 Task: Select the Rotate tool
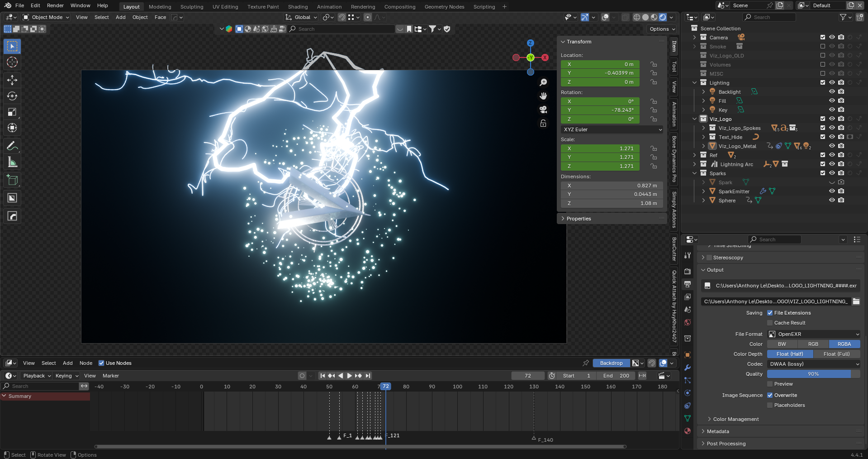pyautogui.click(x=12, y=96)
